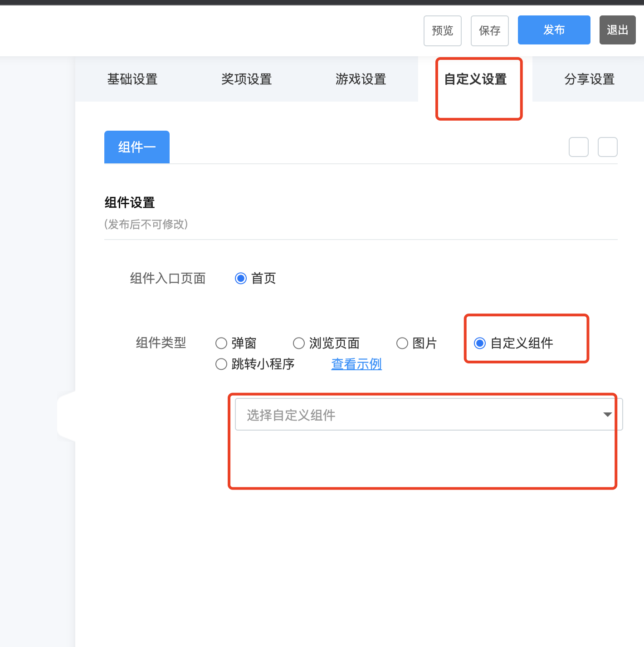Choose the 跳转小程序 radio button
Viewport: 644px width, 647px height.
221,364
